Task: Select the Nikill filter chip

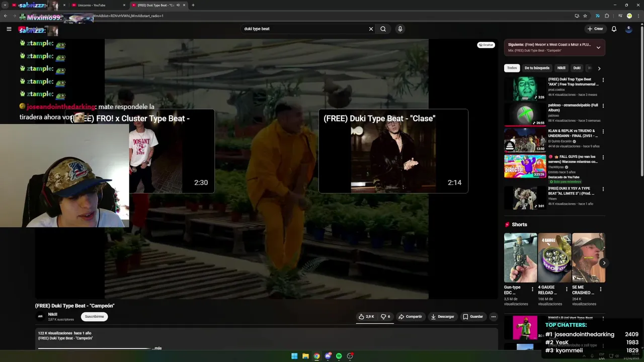Action: pyautogui.click(x=561, y=68)
